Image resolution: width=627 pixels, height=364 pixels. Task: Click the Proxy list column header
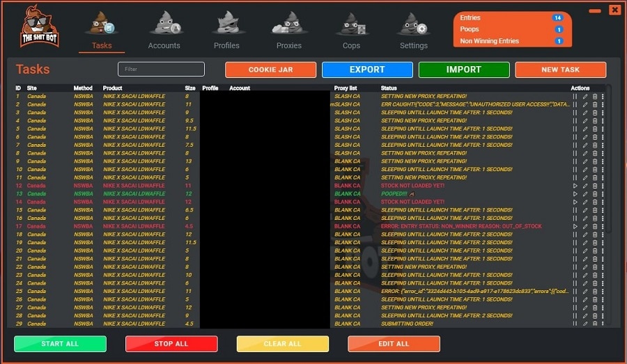pyautogui.click(x=346, y=88)
